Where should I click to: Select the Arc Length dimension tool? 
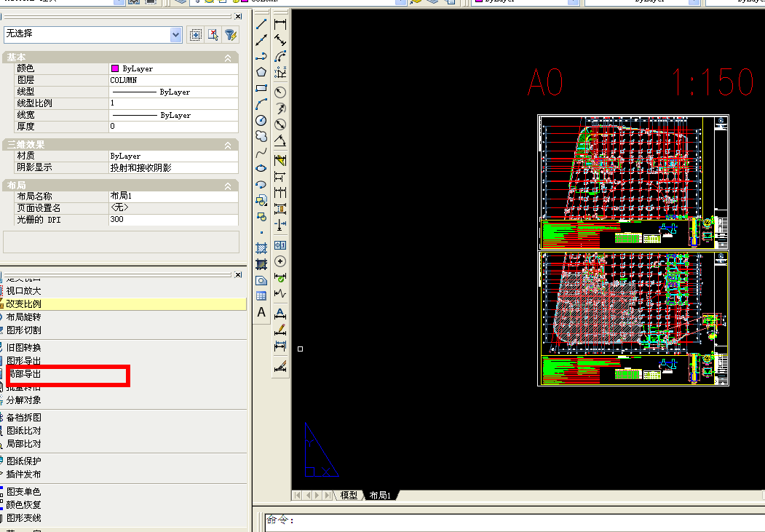pyautogui.click(x=280, y=57)
